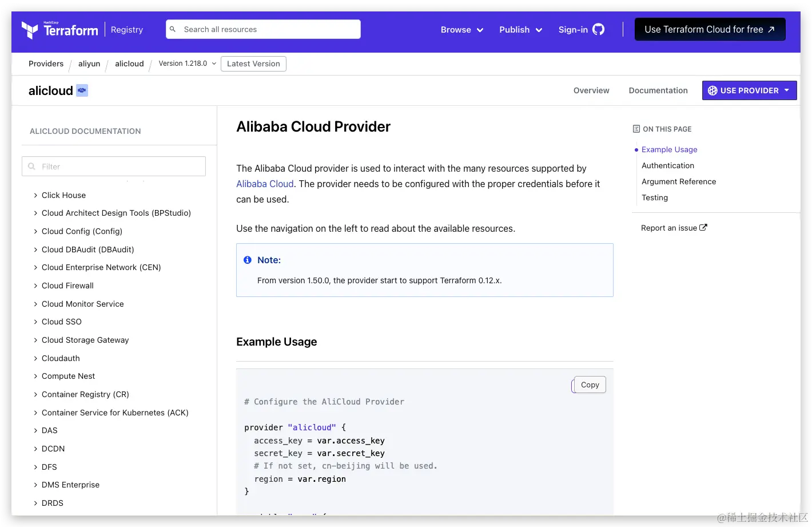Click Use Terraform Cloud for free

point(710,29)
